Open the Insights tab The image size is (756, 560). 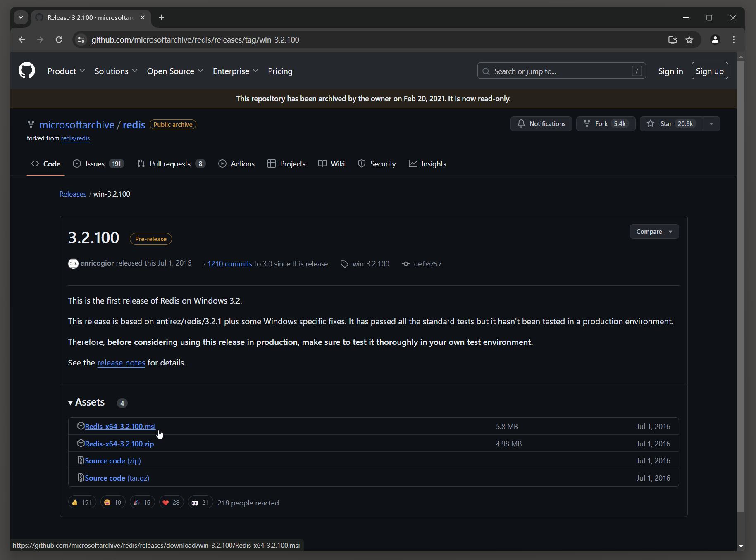point(427,164)
